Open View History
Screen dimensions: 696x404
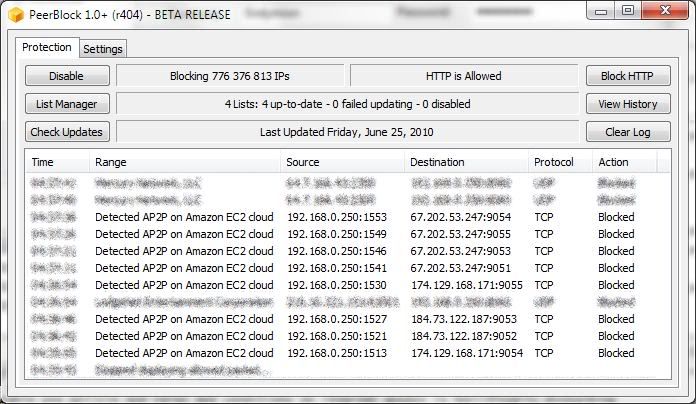coord(628,104)
